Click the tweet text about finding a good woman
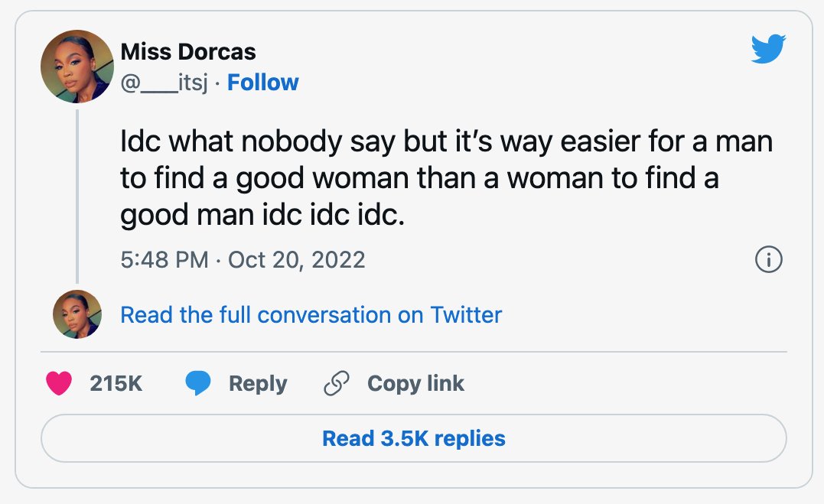824x504 pixels. (x=446, y=178)
